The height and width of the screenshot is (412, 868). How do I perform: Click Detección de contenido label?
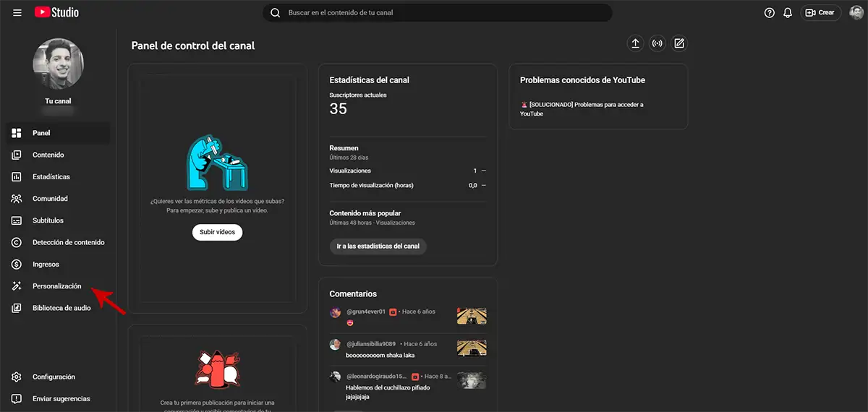(69, 242)
